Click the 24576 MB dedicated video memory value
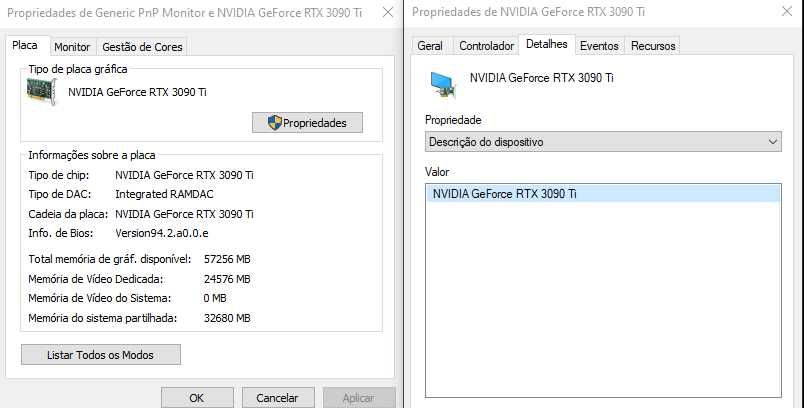Viewport: 804px width, 408px height. 227,279
